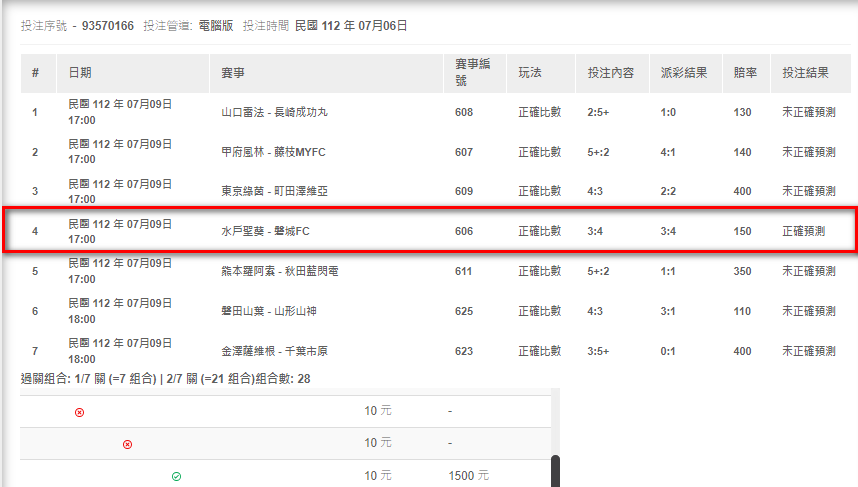Click the 賠率 column header

pos(745,73)
